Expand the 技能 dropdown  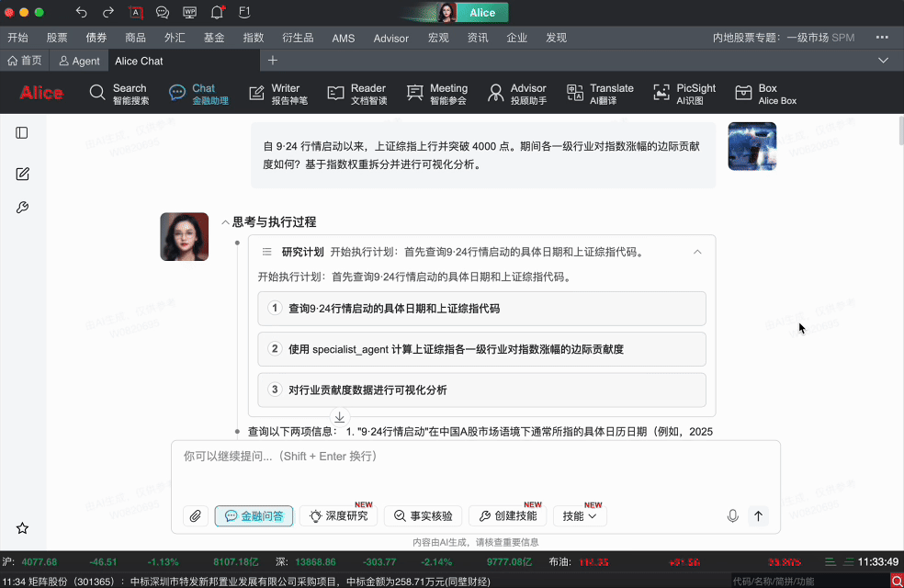pyautogui.click(x=580, y=516)
